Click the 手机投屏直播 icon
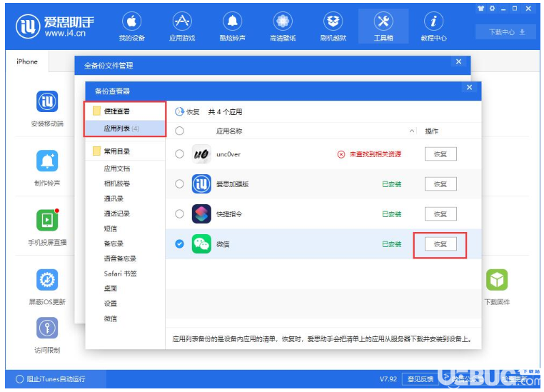Viewport: 544px width, 392px height. [47, 220]
